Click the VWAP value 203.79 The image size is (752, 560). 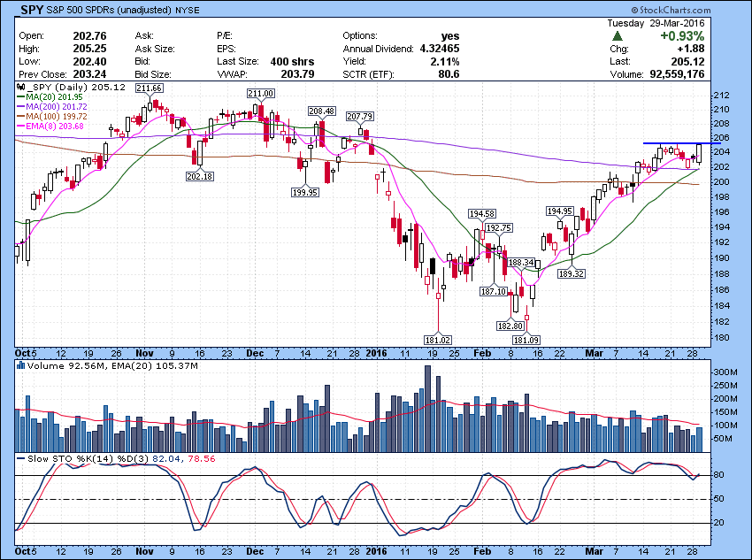(298, 74)
